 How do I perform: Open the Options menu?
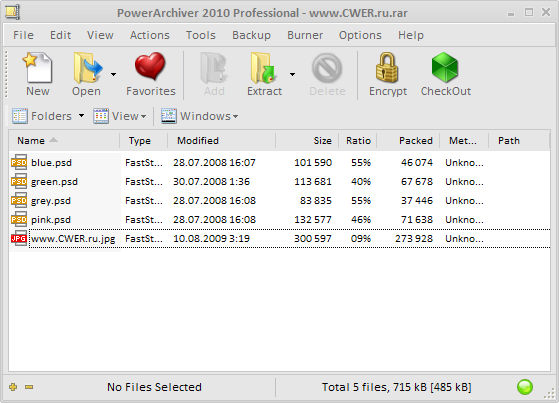click(x=360, y=35)
